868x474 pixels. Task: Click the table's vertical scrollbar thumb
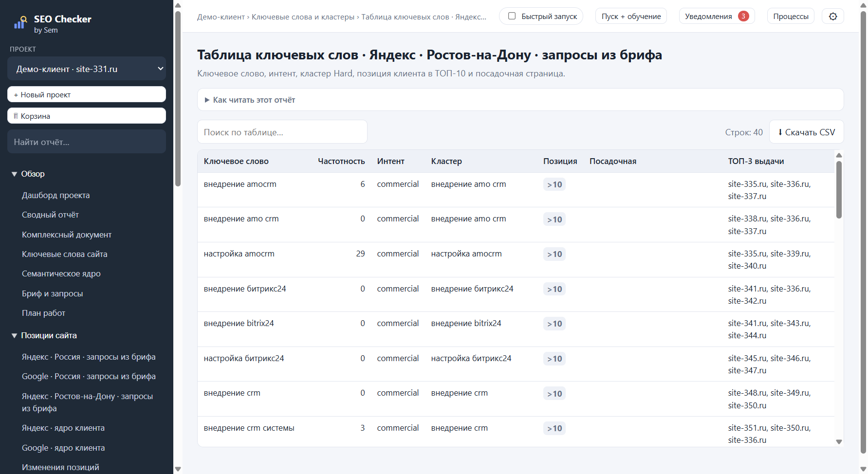tap(839, 189)
